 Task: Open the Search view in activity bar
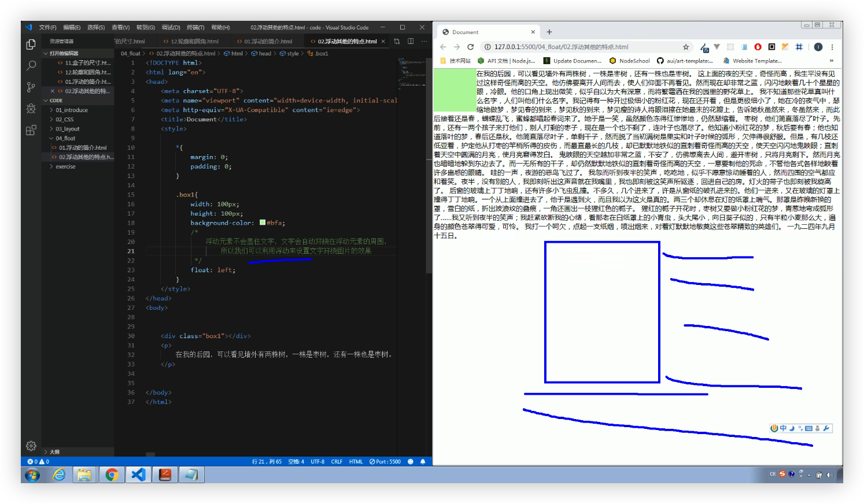(31, 66)
